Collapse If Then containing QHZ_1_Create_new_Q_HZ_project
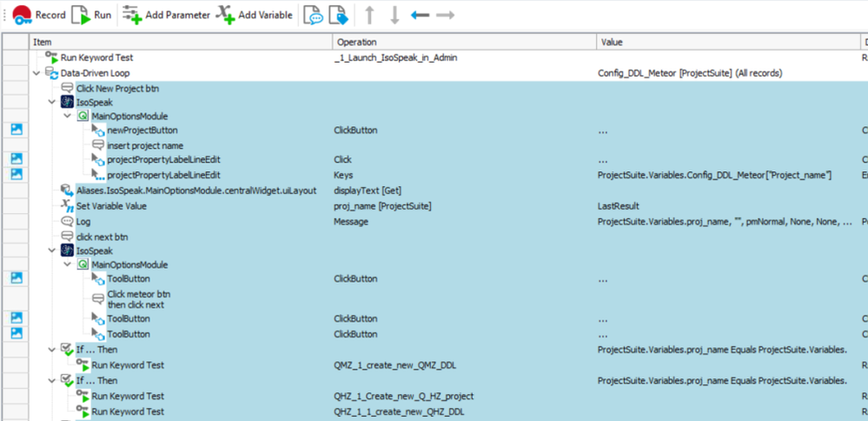Screen dimensions: 868x421 coord(52,381)
